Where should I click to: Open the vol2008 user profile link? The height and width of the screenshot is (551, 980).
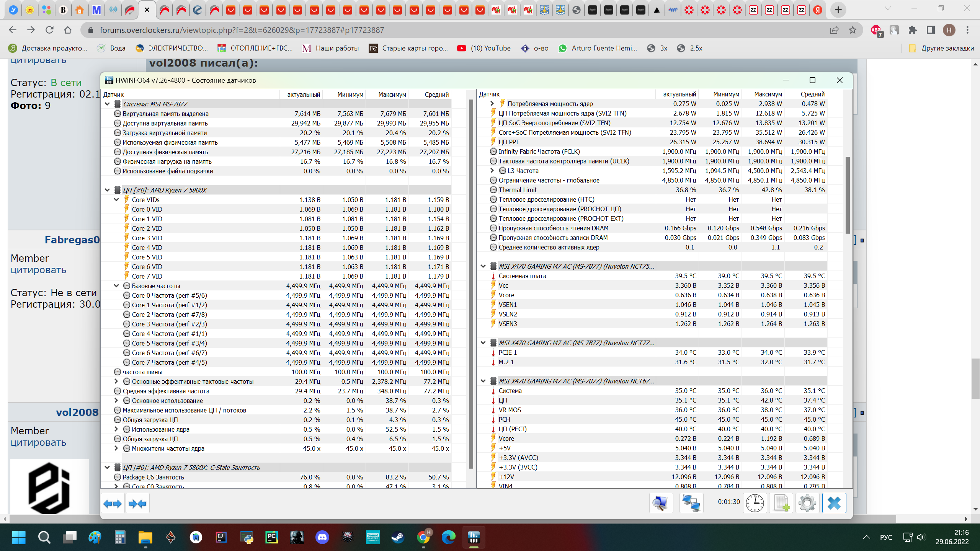[x=77, y=412]
